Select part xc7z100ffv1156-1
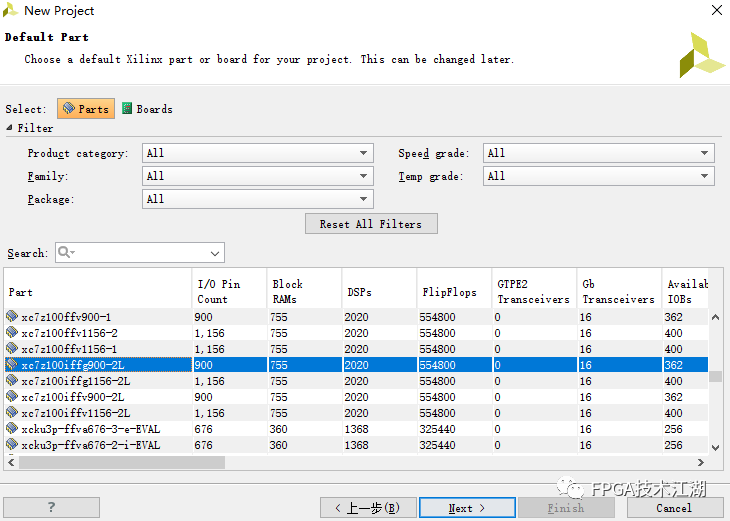730x521 pixels. pyautogui.click(x=69, y=349)
